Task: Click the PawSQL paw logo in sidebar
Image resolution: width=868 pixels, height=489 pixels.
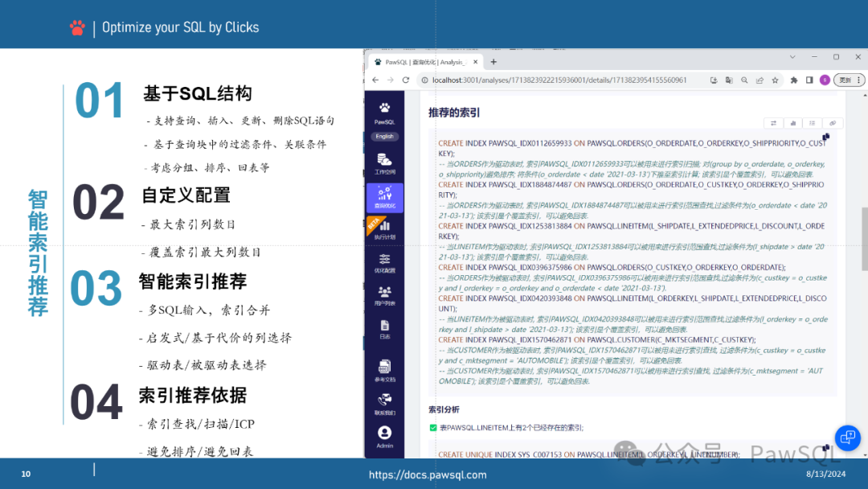Action: click(384, 108)
